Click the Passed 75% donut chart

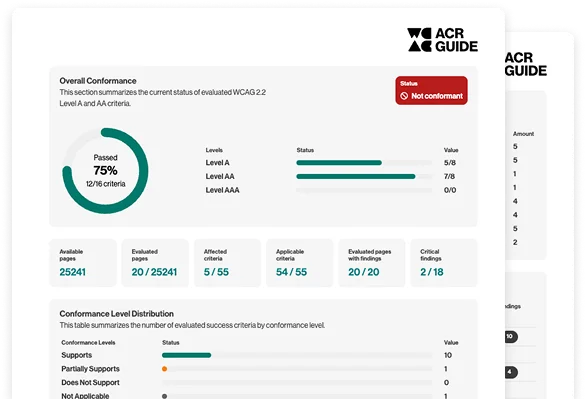(105, 171)
